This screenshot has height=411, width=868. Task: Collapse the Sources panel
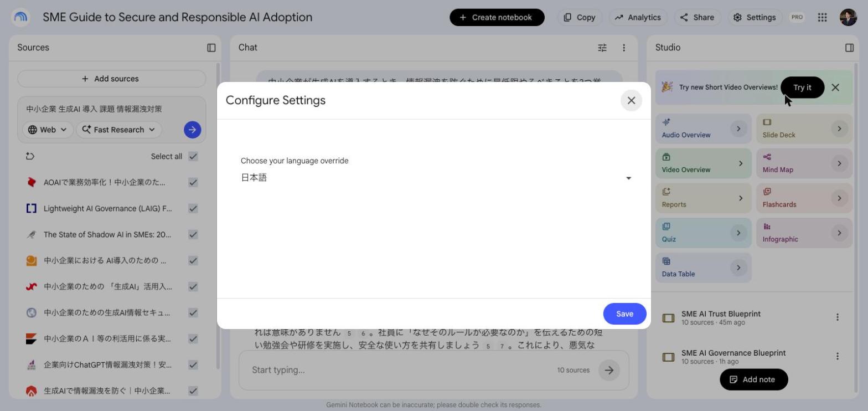click(211, 48)
